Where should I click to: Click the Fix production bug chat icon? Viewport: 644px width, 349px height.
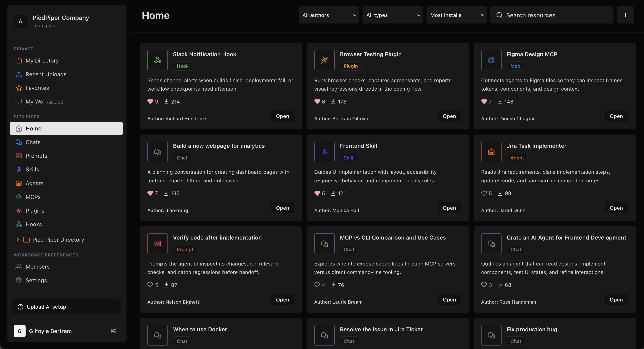tap(491, 335)
